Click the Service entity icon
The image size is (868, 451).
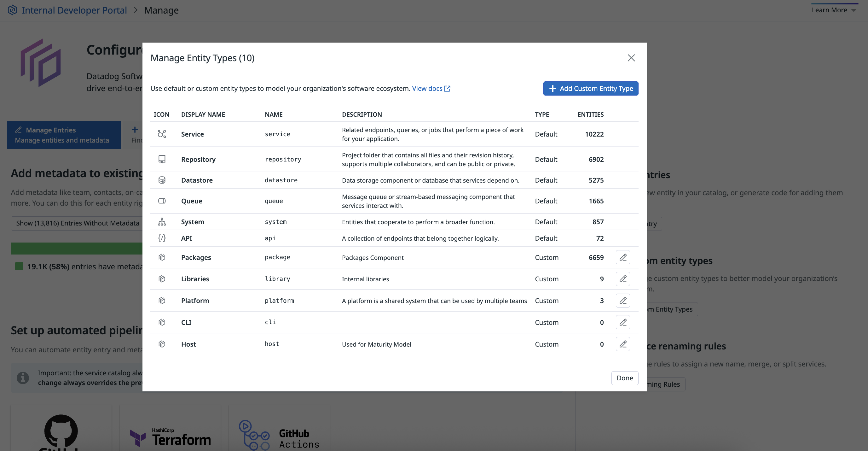tap(162, 134)
